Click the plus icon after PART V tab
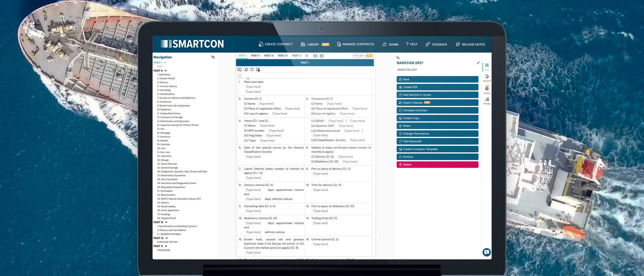The height and width of the screenshot is (276, 644). click(307, 56)
